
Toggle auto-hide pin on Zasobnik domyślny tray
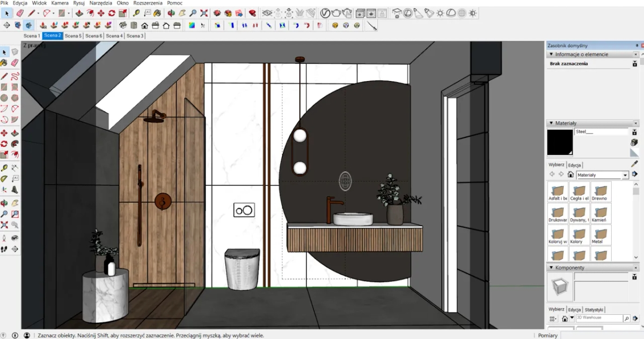(637, 46)
